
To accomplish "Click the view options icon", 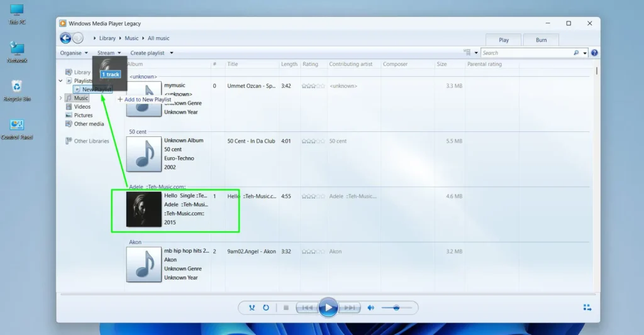I will point(467,53).
